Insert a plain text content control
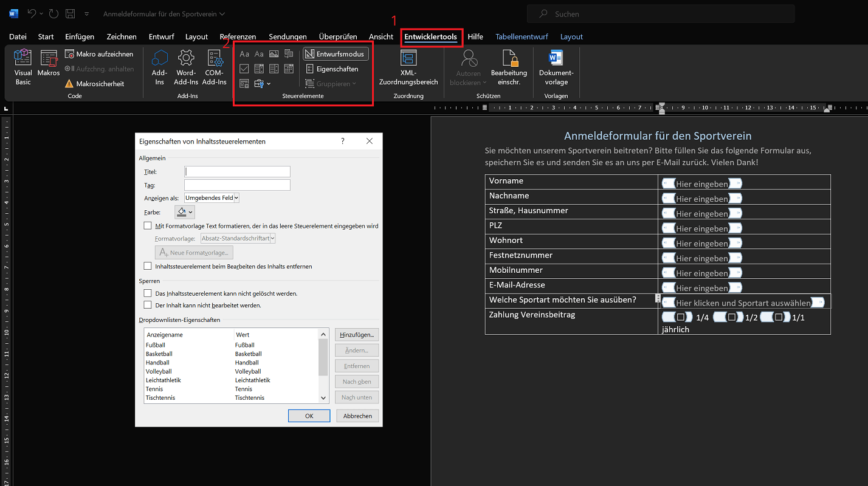Image resolution: width=868 pixels, height=486 pixels. click(259, 54)
